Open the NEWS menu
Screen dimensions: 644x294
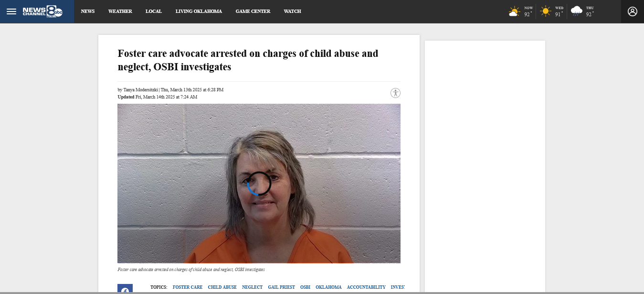tap(88, 11)
